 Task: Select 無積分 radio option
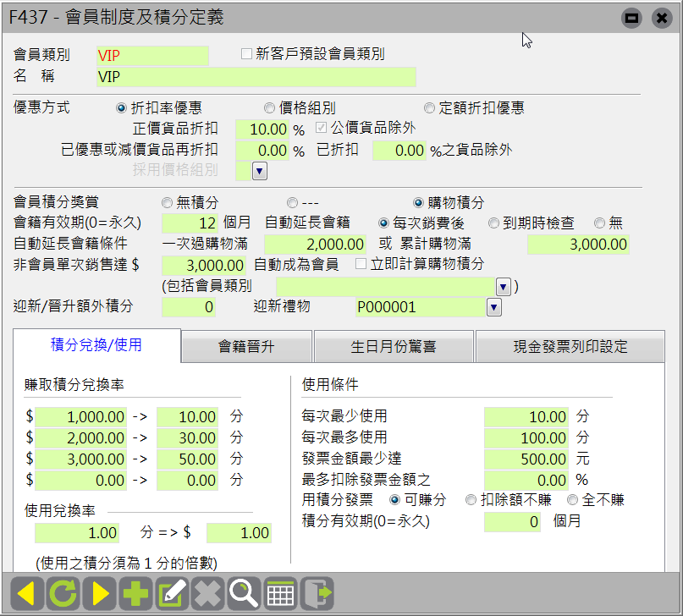167,203
